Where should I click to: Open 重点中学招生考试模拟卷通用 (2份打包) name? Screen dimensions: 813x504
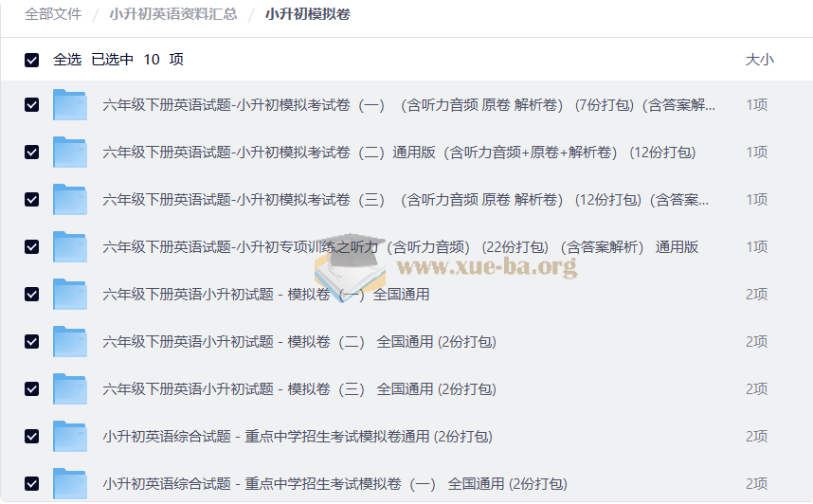298,437
